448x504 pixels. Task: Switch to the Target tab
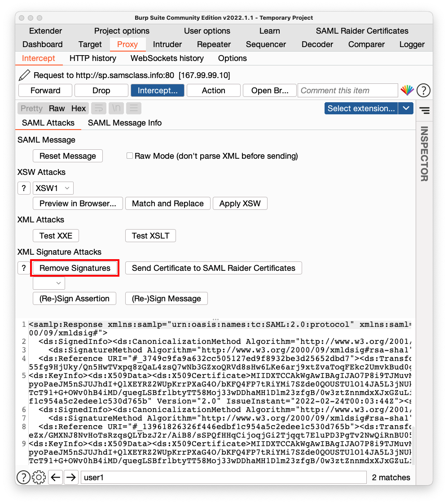pos(90,44)
